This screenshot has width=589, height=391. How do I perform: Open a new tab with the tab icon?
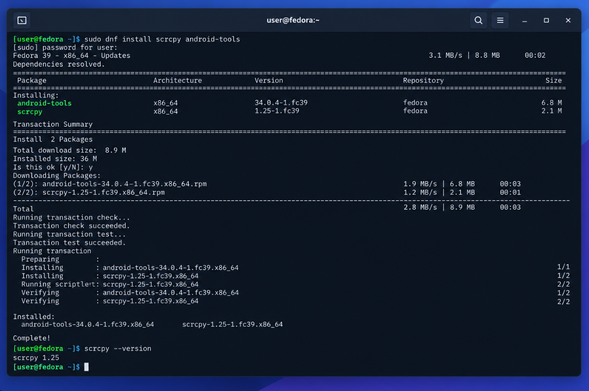pyautogui.click(x=22, y=20)
